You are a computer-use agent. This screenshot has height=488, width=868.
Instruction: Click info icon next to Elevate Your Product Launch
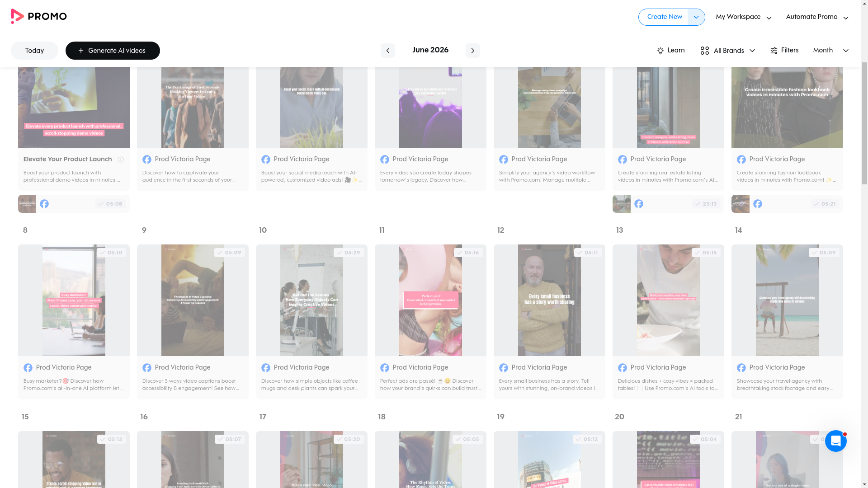[x=121, y=160]
